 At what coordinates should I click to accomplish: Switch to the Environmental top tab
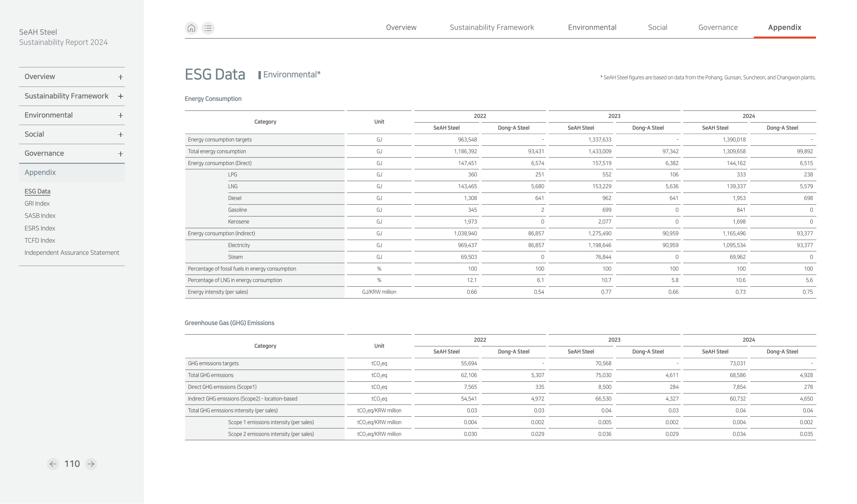click(x=592, y=28)
